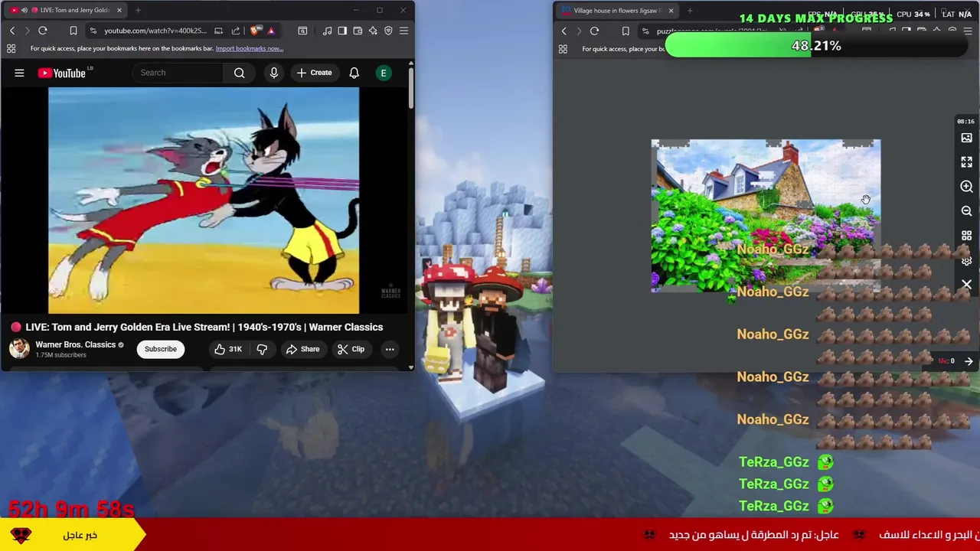The width and height of the screenshot is (980, 551).
Task: Open YouTube notifications bell
Action: (354, 73)
